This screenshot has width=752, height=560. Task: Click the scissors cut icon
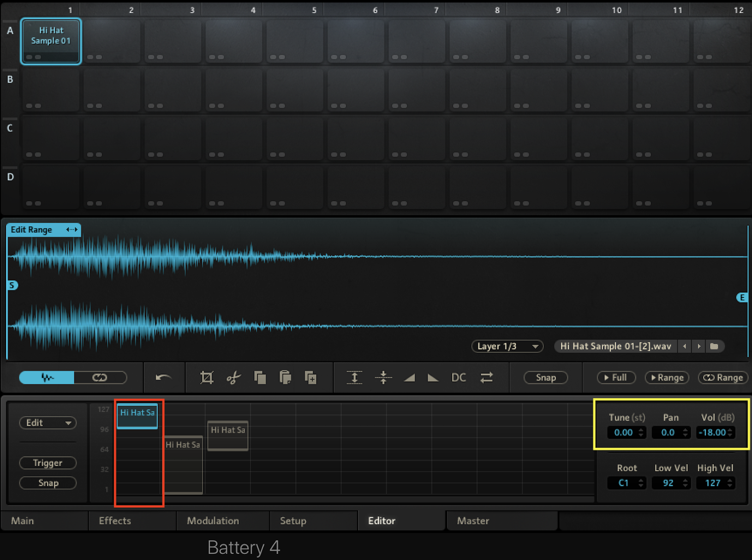[x=233, y=377]
